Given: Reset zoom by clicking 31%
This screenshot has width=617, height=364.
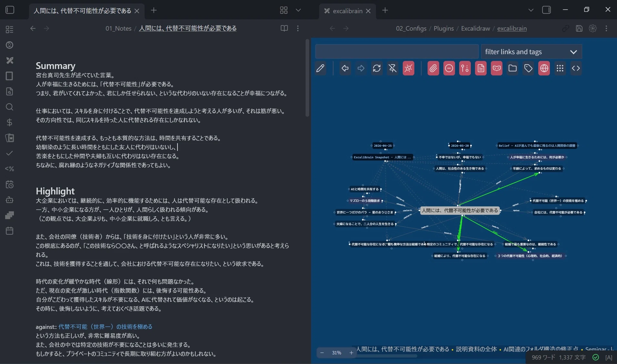Looking at the screenshot, I should tap(337, 353).
